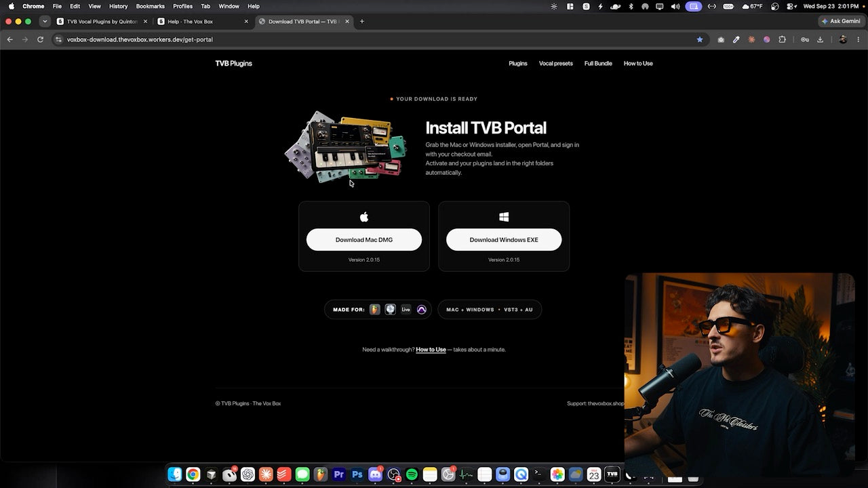
Task: Open the Edit menu
Action: 75,6
